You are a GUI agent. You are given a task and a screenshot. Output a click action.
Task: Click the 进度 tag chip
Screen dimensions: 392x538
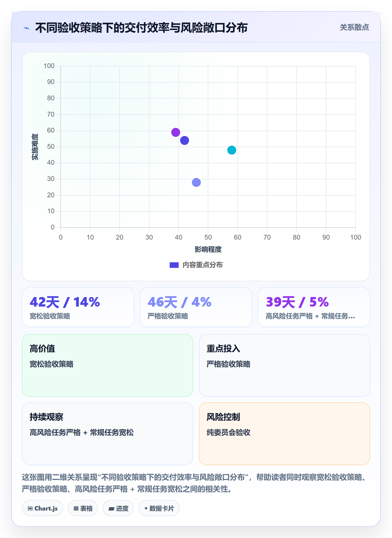[x=118, y=508]
